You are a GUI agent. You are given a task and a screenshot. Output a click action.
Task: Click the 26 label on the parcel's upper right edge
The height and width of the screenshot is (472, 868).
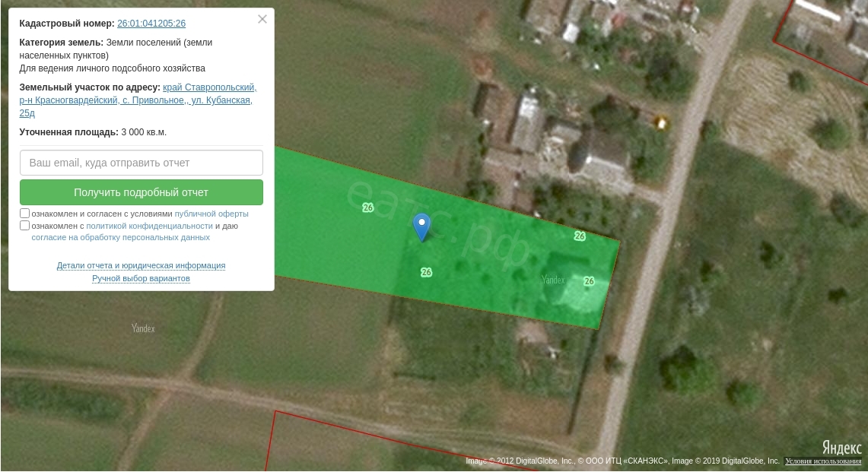coord(580,236)
